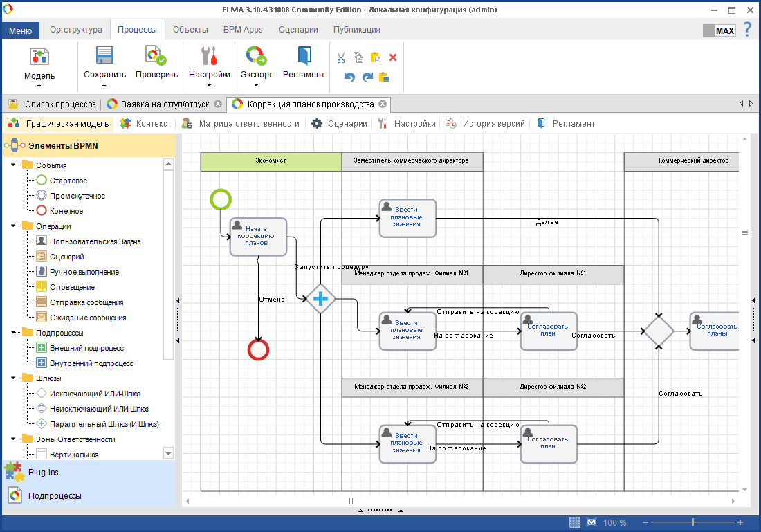Run the Проверить check tool
Screen dimensions: 761x532
[156, 55]
